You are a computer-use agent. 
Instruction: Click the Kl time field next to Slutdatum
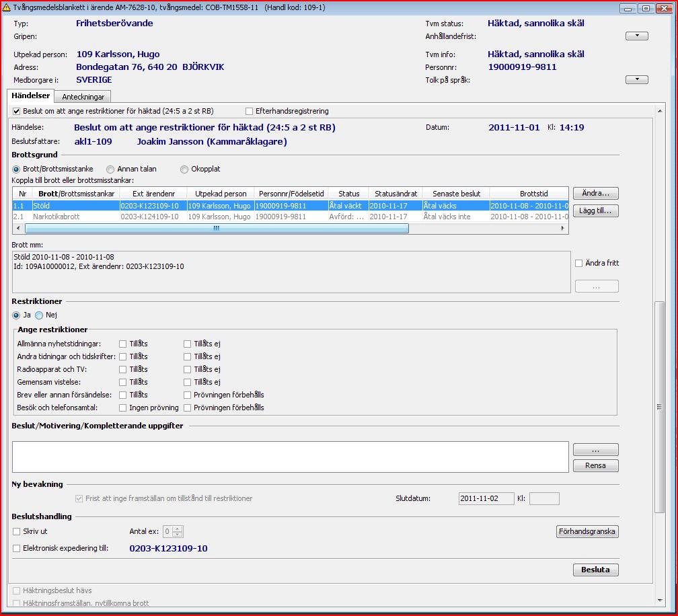point(544,498)
